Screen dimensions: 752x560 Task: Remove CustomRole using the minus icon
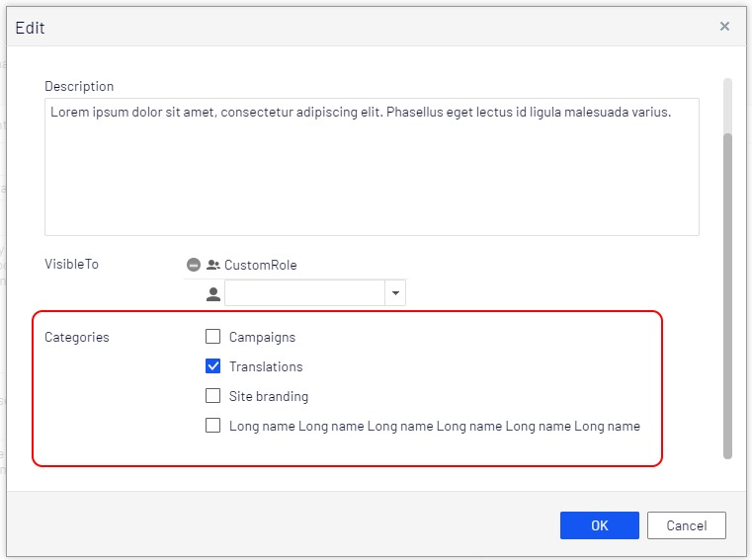point(194,265)
